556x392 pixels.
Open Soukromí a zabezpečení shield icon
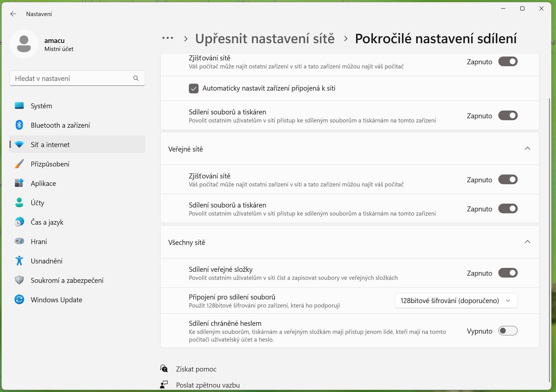tap(19, 280)
